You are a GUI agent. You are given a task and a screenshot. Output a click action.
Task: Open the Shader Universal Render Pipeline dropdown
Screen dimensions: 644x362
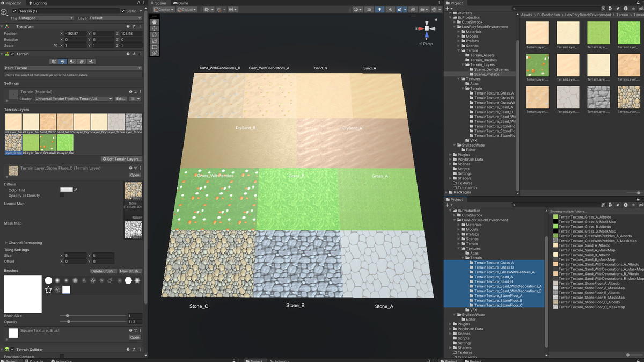pyautogui.click(x=74, y=99)
